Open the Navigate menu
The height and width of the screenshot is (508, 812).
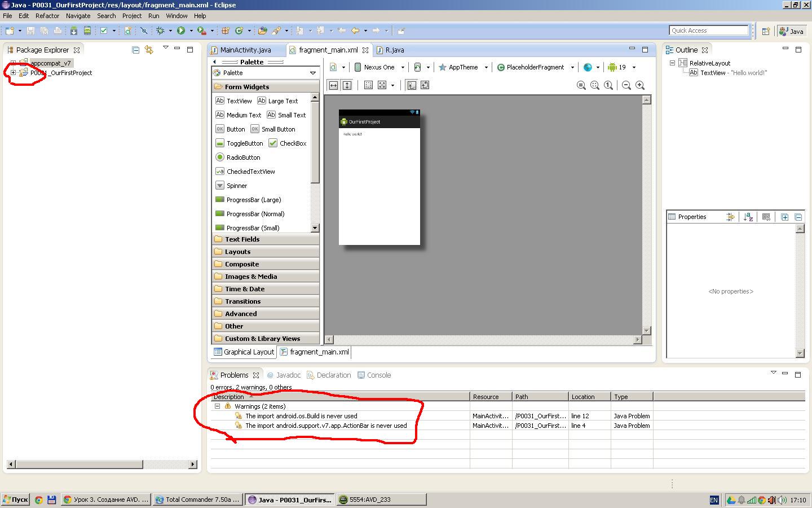pos(78,16)
